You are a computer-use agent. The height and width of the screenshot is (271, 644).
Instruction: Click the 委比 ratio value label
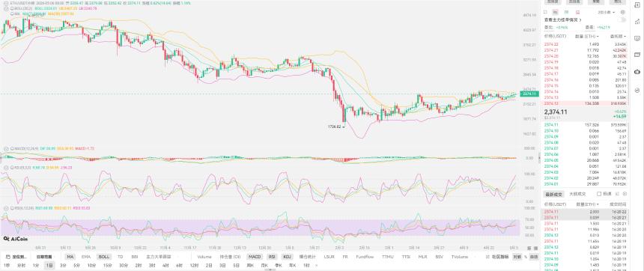click(x=556, y=27)
